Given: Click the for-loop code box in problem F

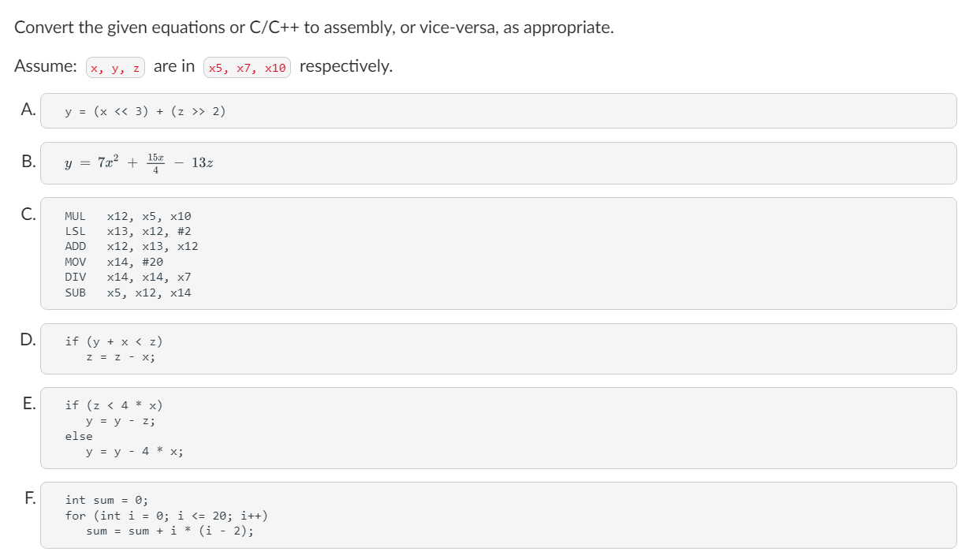Looking at the screenshot, I should point(498,516).
